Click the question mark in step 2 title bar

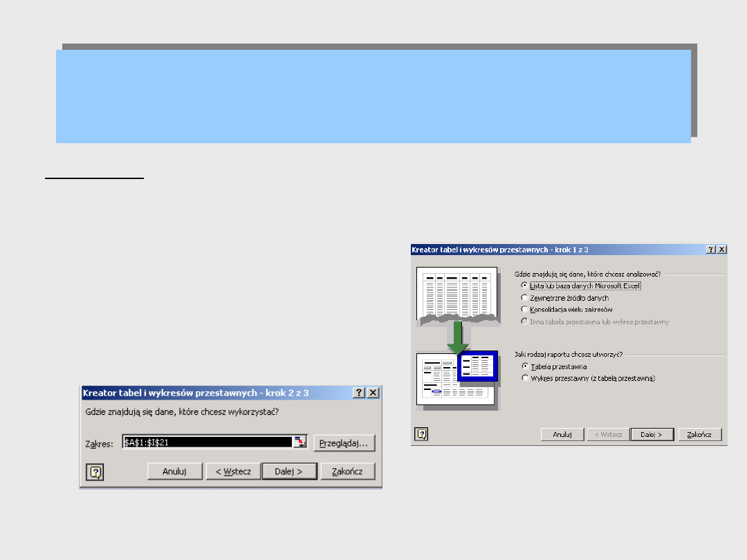(x=359, y=393)
